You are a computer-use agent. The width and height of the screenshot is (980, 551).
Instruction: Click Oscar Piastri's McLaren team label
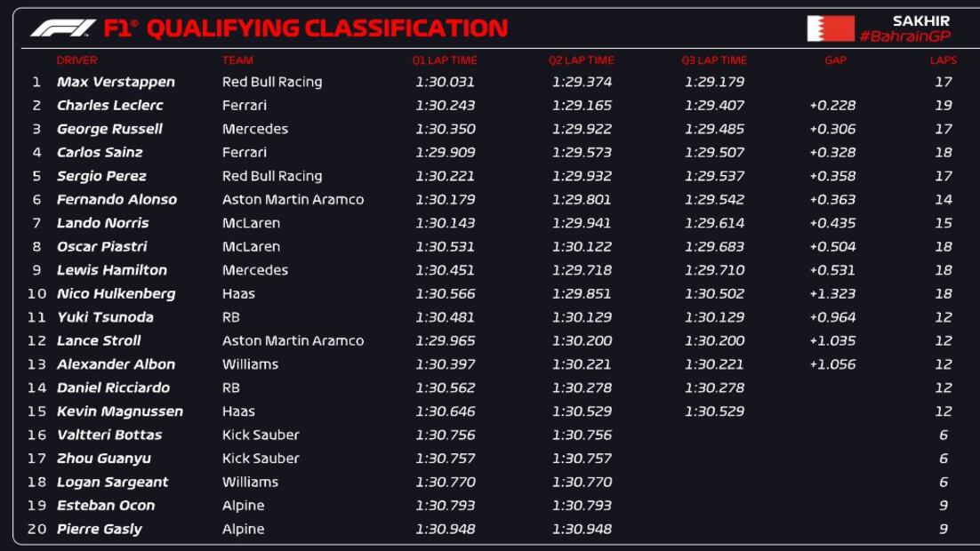251,247
